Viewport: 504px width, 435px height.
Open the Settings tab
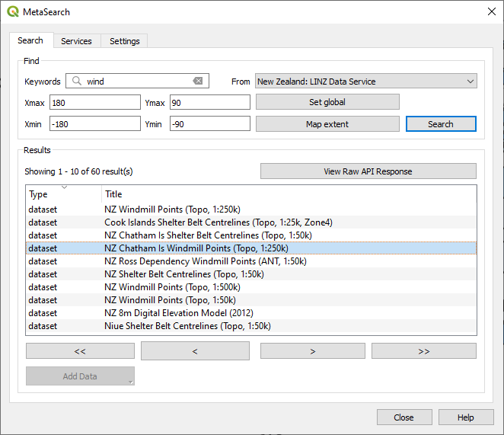coord(124,41)
